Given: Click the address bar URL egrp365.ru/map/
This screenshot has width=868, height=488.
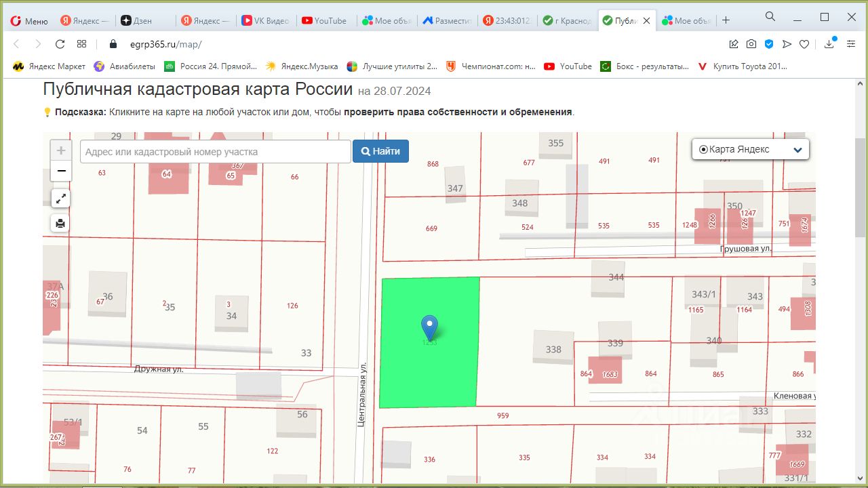Looking at the screenshot, I should 165,45.
